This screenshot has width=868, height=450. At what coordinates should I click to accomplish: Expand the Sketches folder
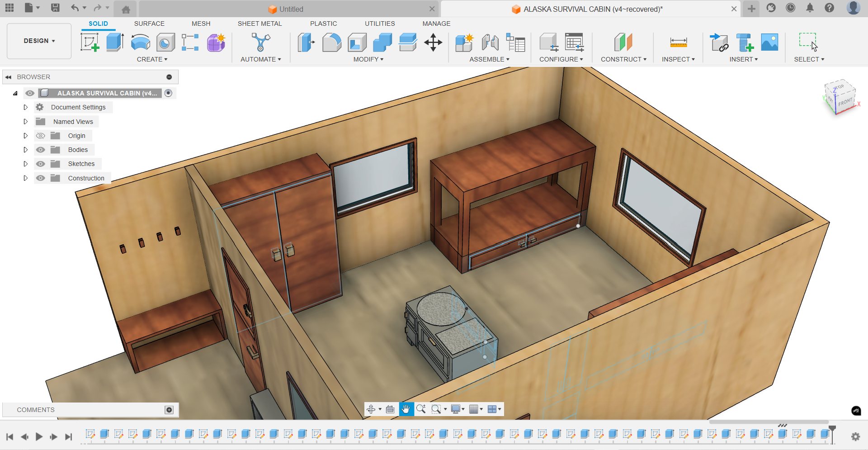coord(26,164)
